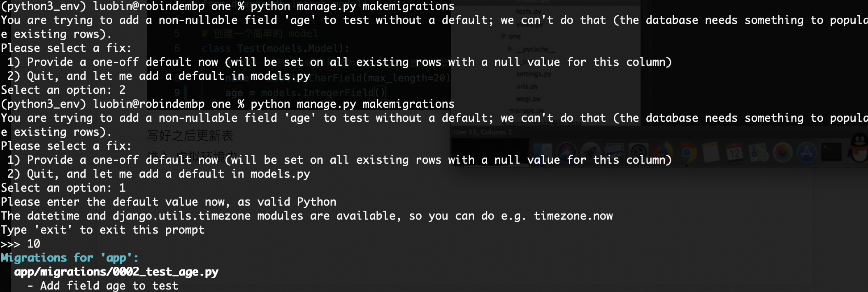Open the Maps app in dock
Viewport: 868px width, 292px height.
758,153
